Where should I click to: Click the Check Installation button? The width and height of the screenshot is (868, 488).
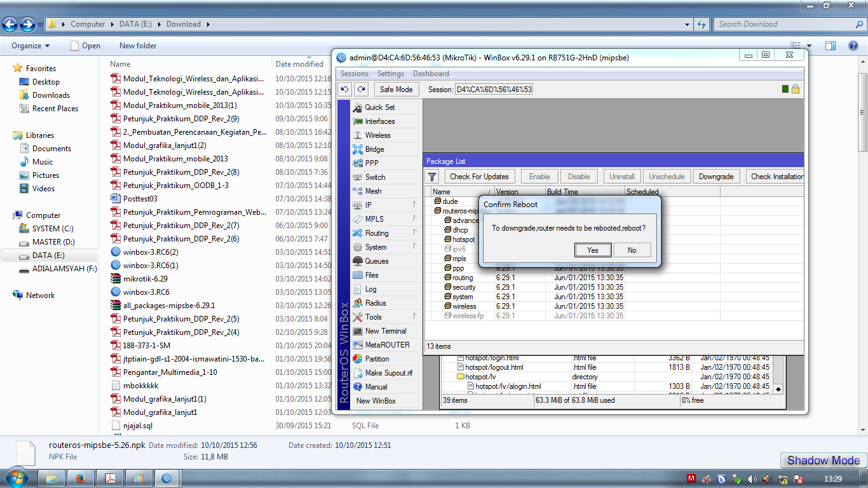coord(775,177)
